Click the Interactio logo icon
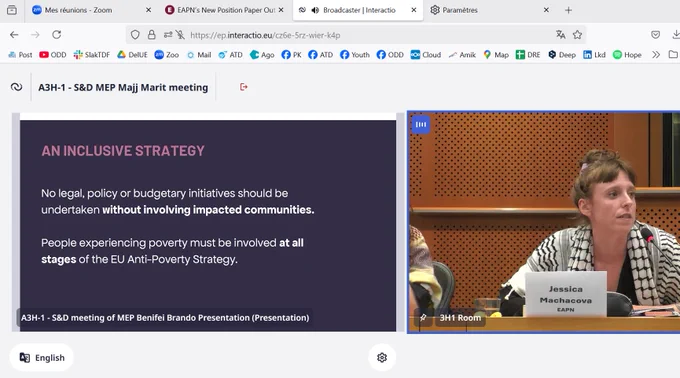680x378 pixels. pyautogui.click(x=16, y=87)
